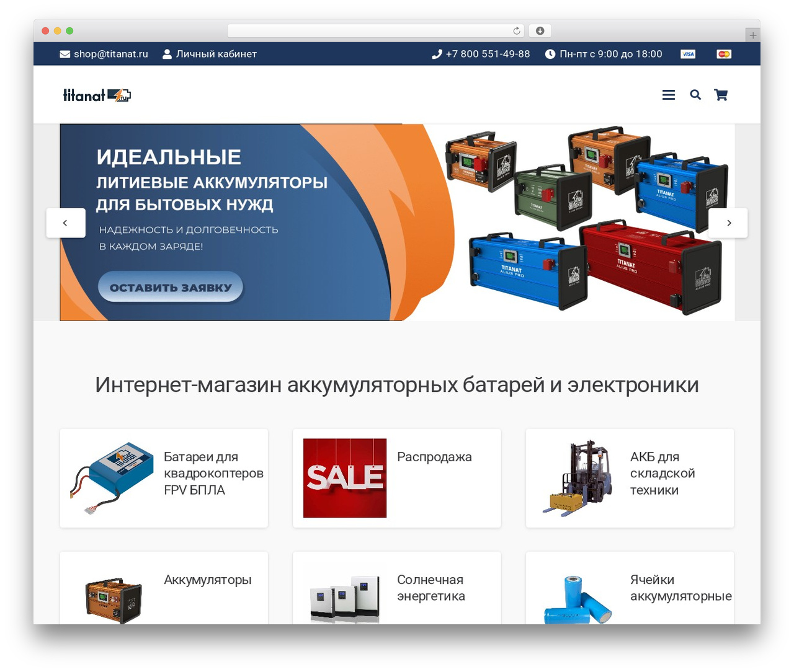This screenshot has width=794, height=672.
Task: Click the solar inverters thumbnail
Action: 345,599
